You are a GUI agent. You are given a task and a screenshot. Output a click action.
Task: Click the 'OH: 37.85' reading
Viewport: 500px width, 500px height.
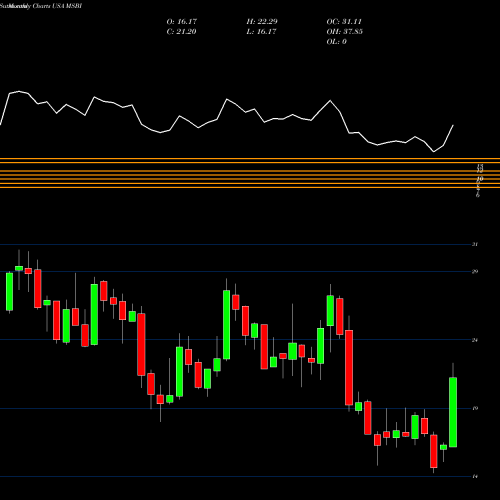click(x=344, y=32)
